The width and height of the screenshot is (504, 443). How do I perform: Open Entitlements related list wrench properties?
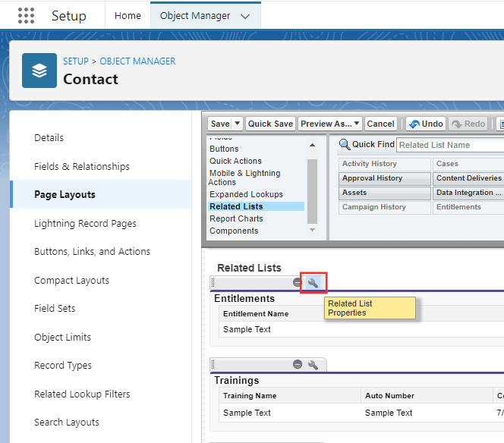click(313, 283)
